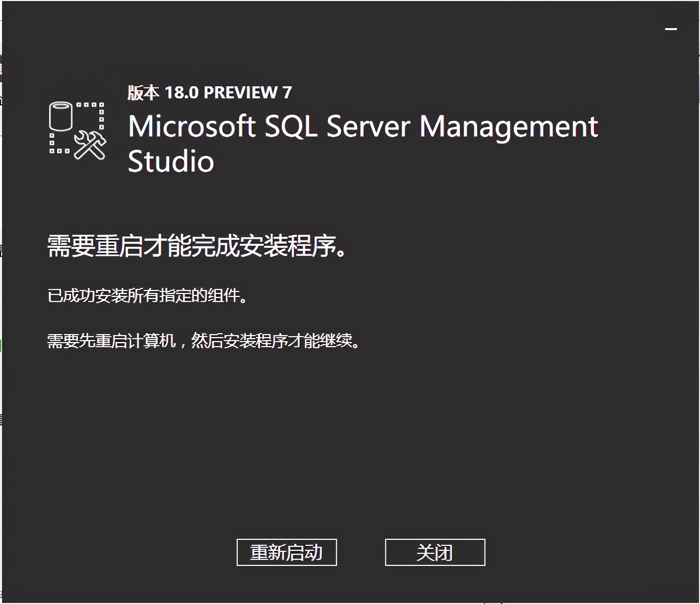Click the 重新启动 restart button
Image resolution: width=700 pixels, height=604 pixels.
286,552
